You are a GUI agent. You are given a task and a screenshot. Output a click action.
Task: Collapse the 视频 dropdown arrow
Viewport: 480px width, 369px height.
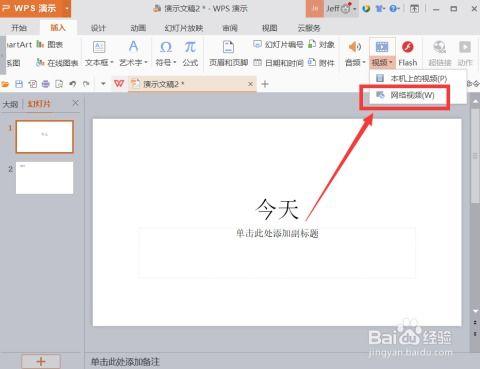coord(391,62)
